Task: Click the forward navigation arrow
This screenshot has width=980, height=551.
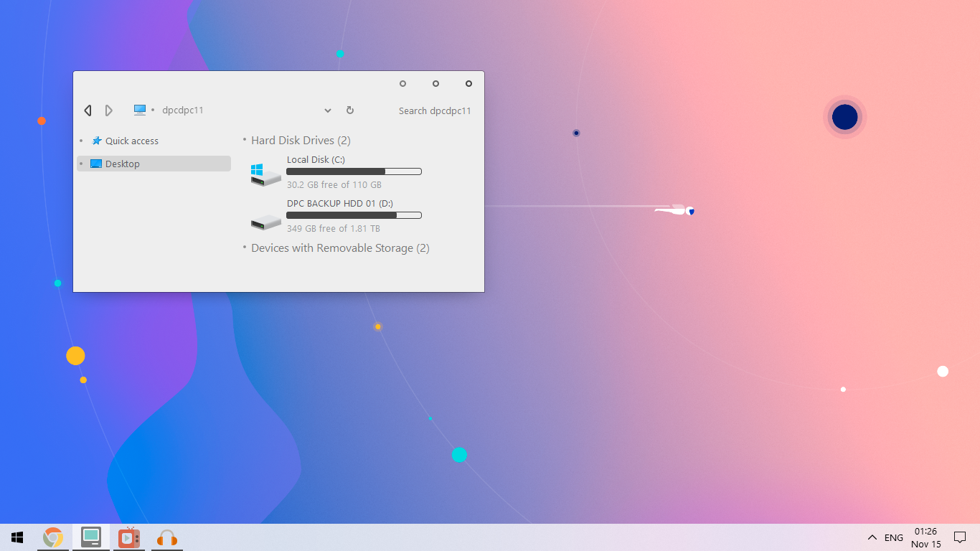Action: click(x=108, y=110)
